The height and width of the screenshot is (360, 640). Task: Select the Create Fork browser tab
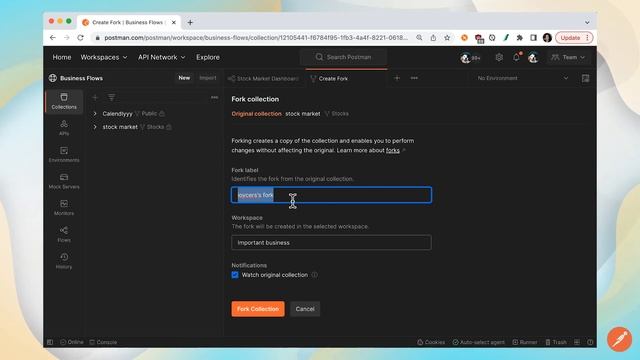coord(129,22)
